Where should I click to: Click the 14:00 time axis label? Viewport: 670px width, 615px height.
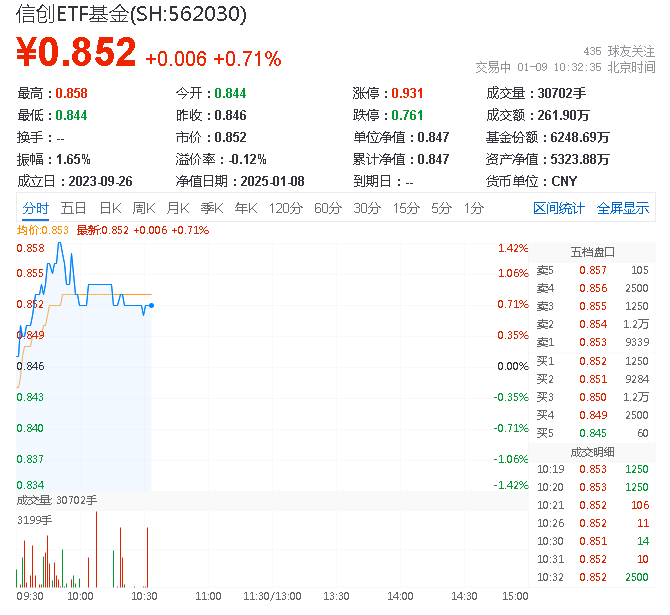[x=400, y=596]
